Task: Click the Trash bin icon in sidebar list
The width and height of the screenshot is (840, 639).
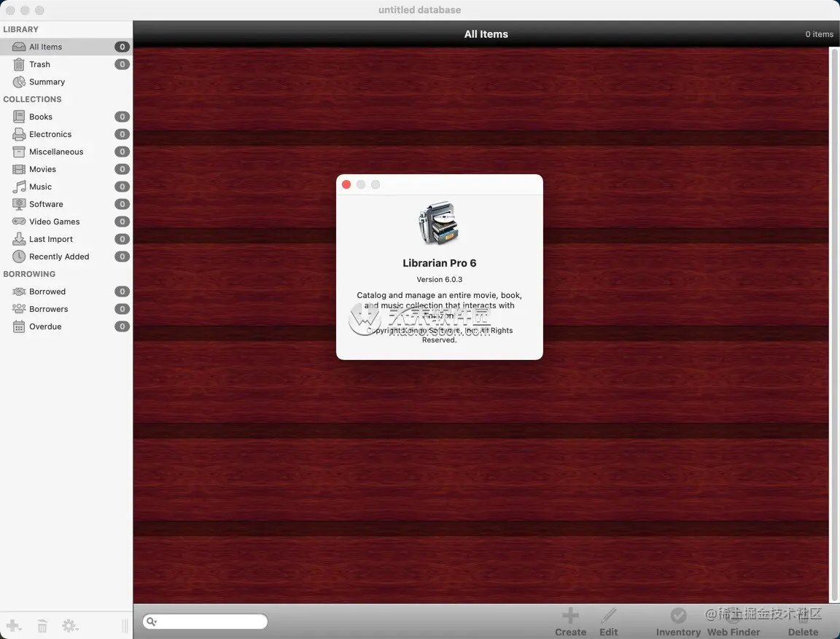Action: [x=19, y=64]
